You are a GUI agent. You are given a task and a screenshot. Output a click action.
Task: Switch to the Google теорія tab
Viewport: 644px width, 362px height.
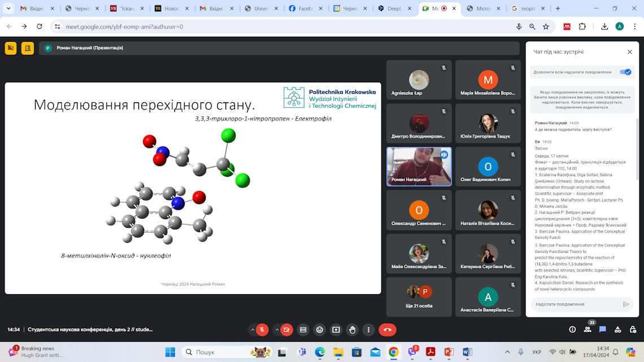[528, 8]
